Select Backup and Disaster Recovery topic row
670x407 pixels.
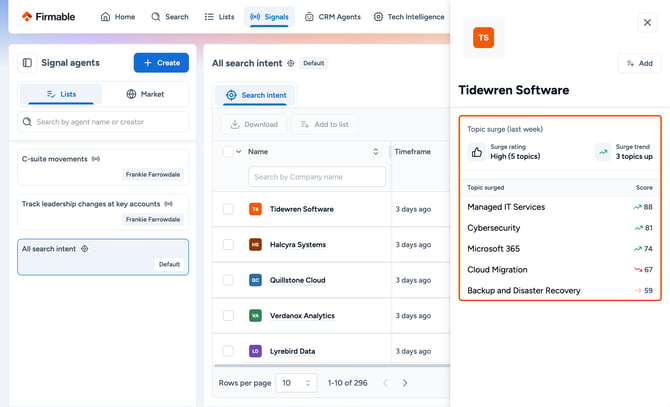(560, 290)
